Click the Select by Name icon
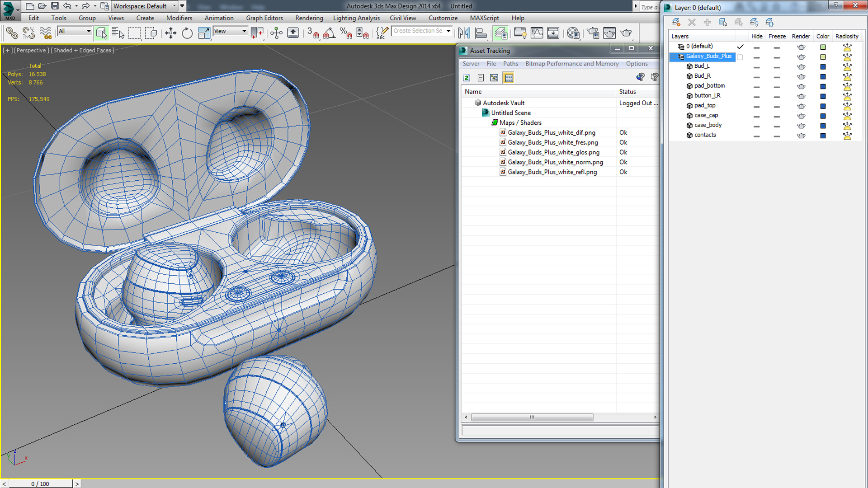The width and height of the screenshot is (868, 488). click(118, 33)
